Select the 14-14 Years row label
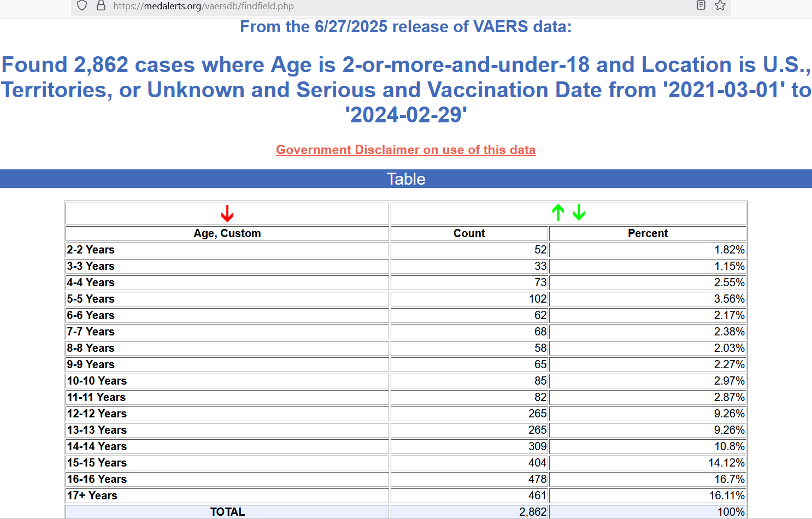812x519 pixels. [97, 446]
